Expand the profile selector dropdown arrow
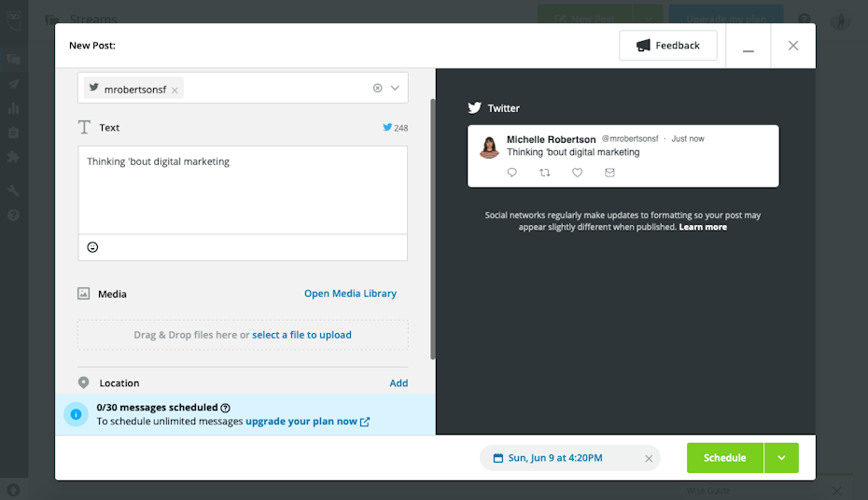This screenshot has width=868, height=500. (395, 89)
